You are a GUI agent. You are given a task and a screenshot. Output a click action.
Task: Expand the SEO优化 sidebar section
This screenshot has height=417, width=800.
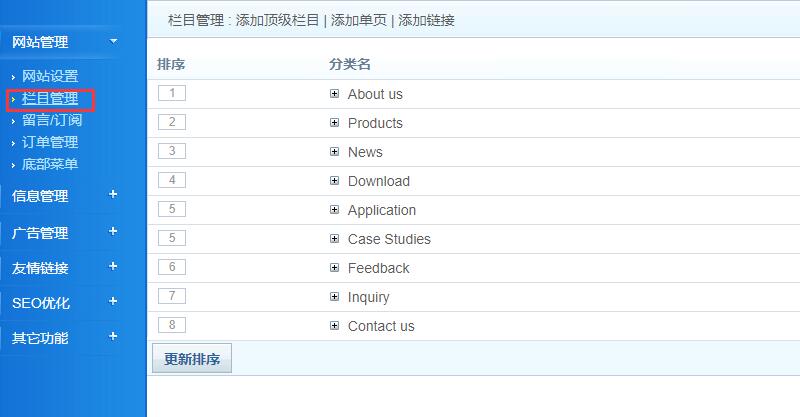(113, 302)
